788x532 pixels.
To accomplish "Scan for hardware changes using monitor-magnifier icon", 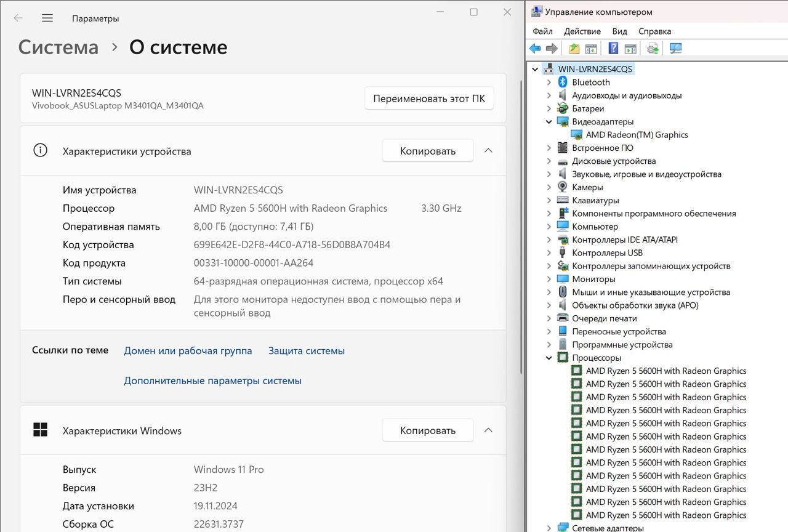I will point(675,48).
